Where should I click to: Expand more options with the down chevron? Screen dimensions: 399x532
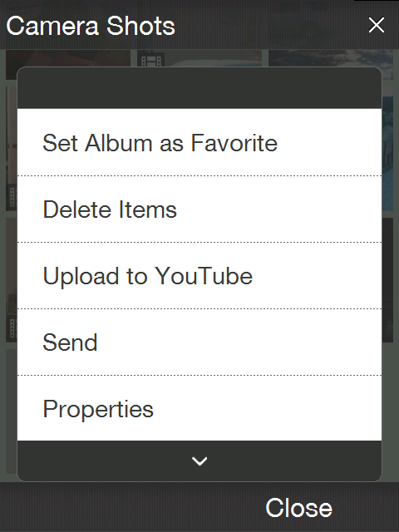click(x=199, y=461)
